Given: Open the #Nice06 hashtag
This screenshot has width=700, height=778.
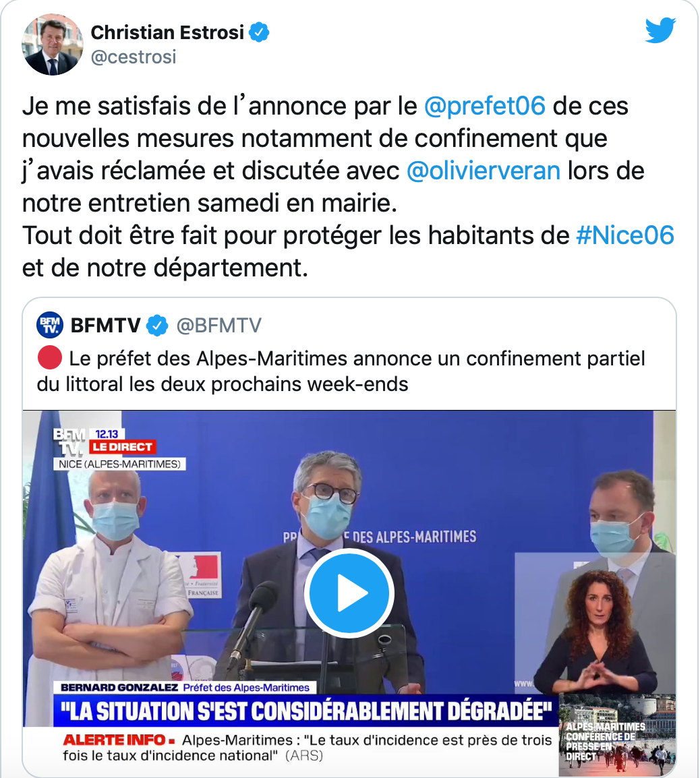Looking at the screenshot, I should coord(625,235).
